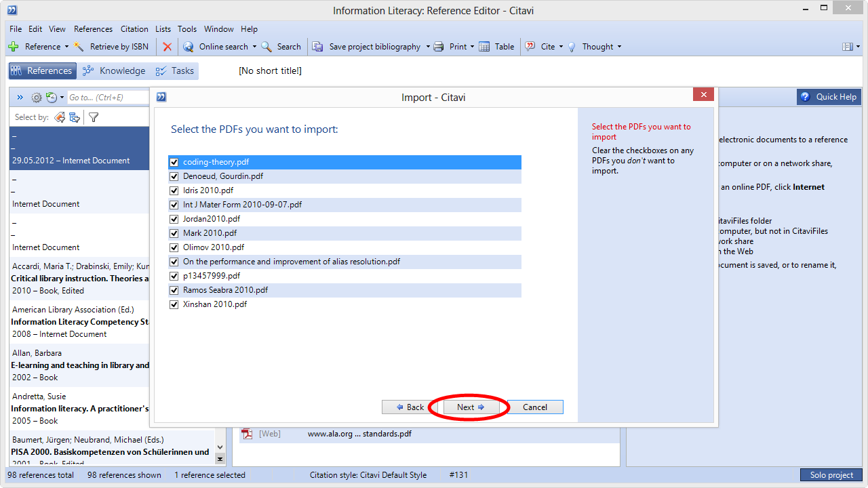Uncheck Int J Mater Form 2010-09-07.pdf checkbox
Screen dimensions: 868x488
174,205
